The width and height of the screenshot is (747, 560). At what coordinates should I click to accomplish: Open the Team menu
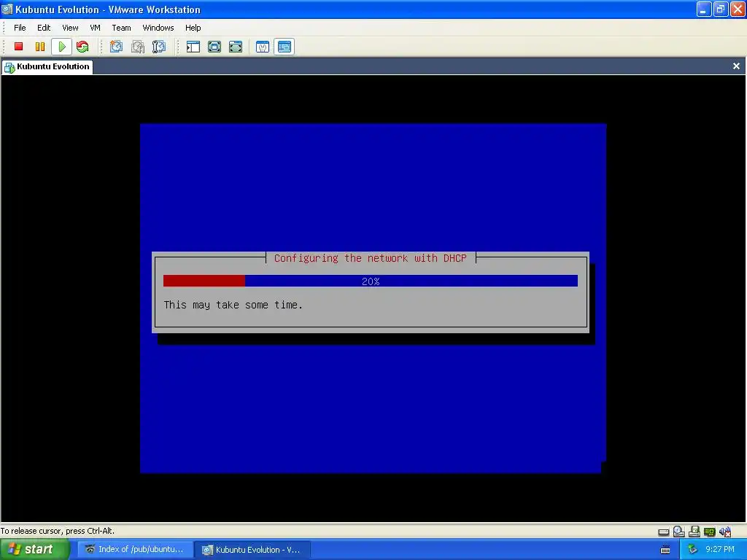tap(121, 28)
